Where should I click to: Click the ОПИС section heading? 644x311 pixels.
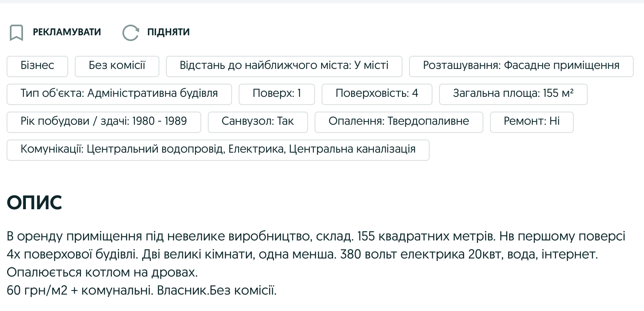[x=35, y=203]
